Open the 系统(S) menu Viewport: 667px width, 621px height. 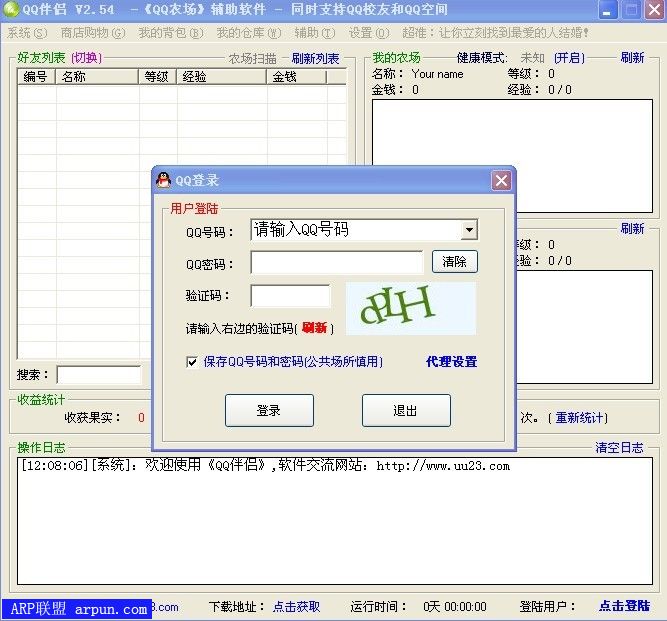27,33
